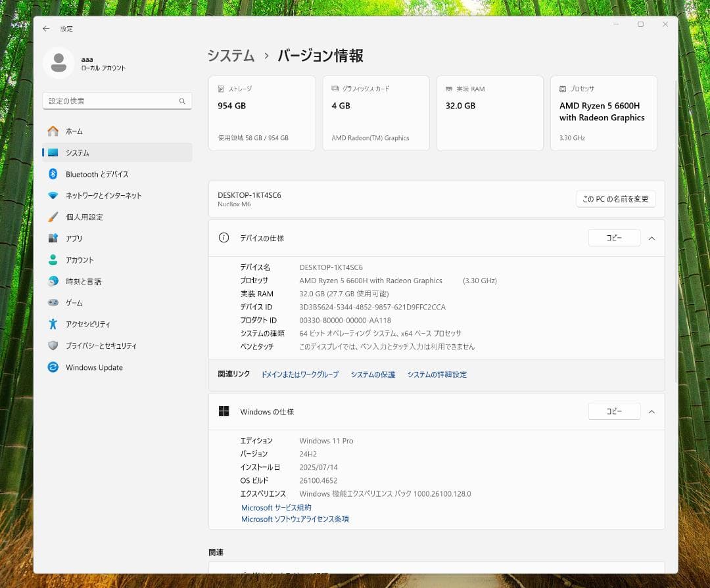The height and width of the screenshot is (588, 710).
Task: Select the network and internet Wi-Fi icon
Action: pyautogui.click(x=53, y=196)
